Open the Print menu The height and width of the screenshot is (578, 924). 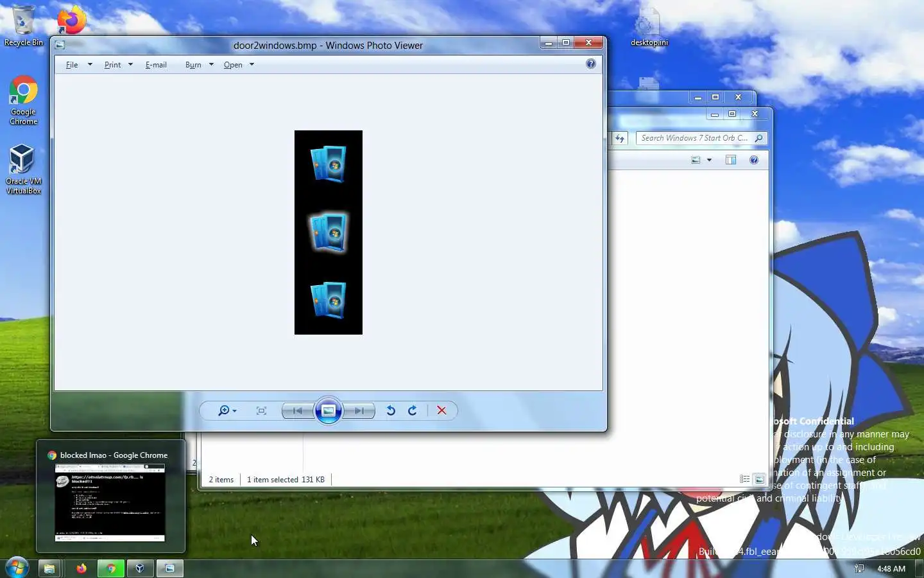112,65
